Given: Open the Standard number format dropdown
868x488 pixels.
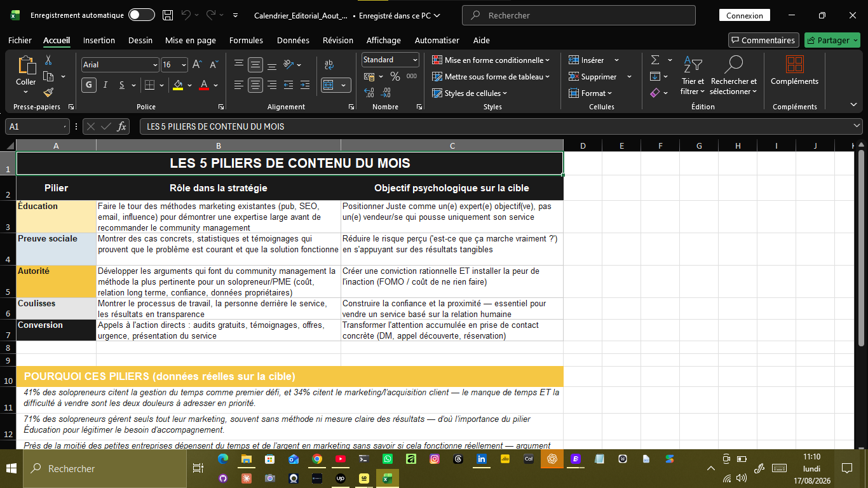Looking at the screenshot, I should click(416, 60).
